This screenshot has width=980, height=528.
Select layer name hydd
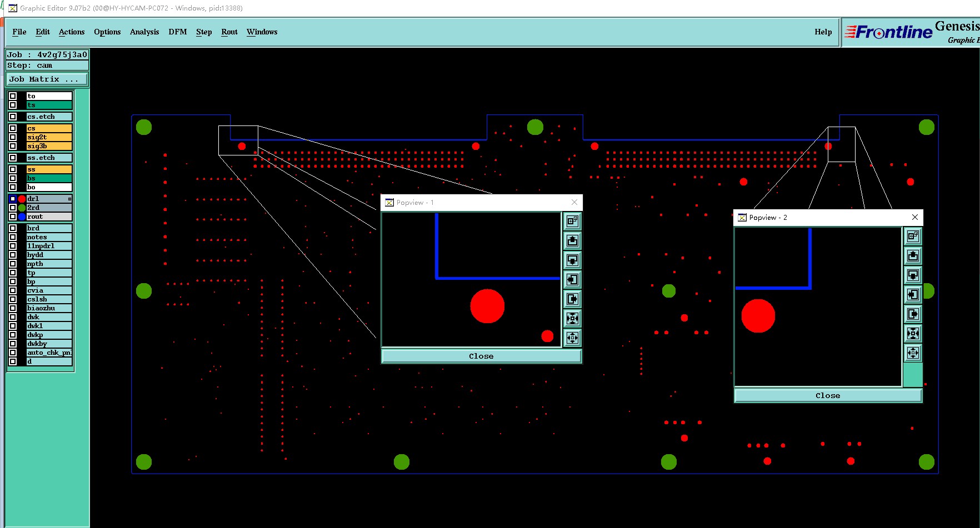click(x=49, y=255)
